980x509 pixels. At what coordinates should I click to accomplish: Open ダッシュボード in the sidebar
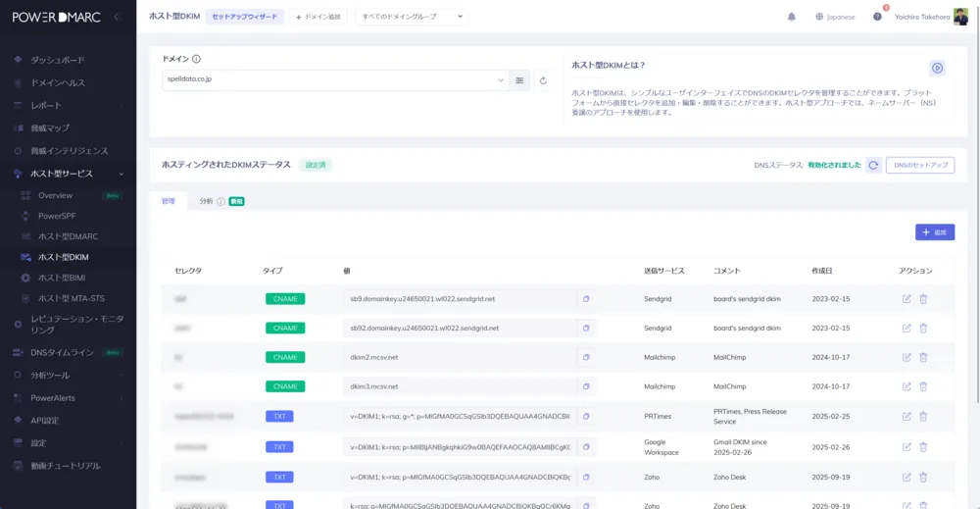pos(58,60)
